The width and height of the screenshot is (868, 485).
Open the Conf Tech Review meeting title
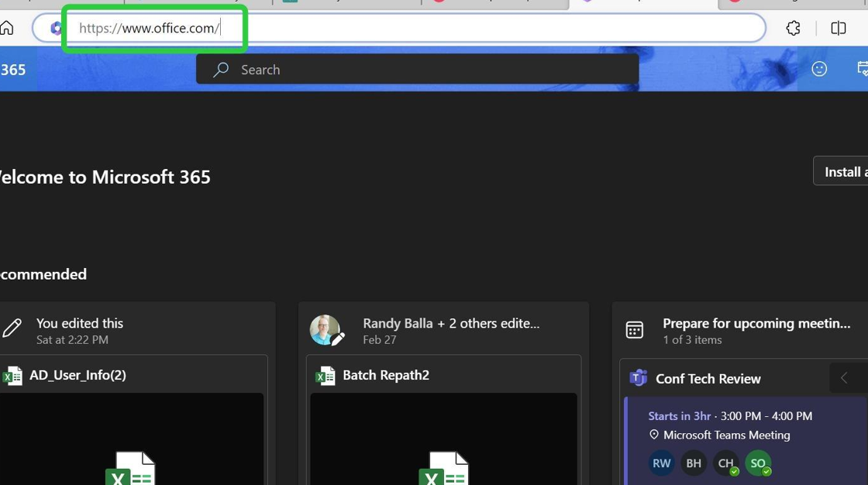pyautogui.click(x=708, y=379)
